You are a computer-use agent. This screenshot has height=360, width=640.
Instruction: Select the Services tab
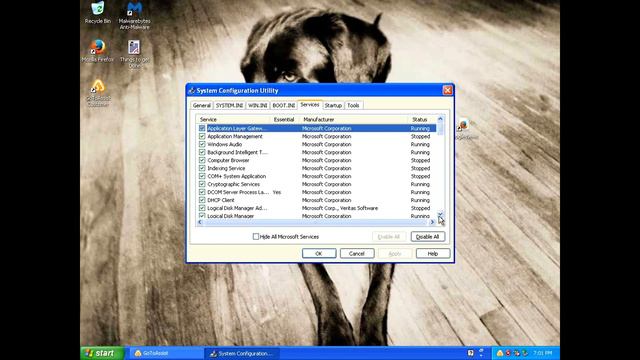pyautogui.click(x=310, y=105)
